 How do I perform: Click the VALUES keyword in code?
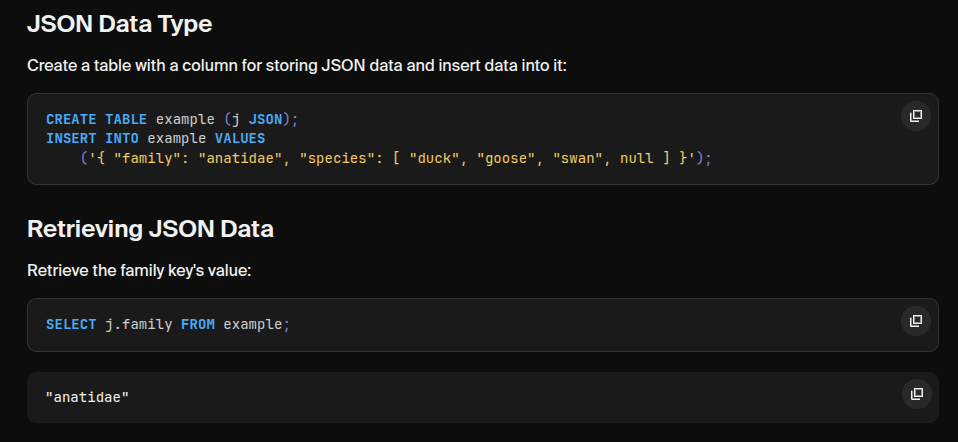tap(240, 138)
